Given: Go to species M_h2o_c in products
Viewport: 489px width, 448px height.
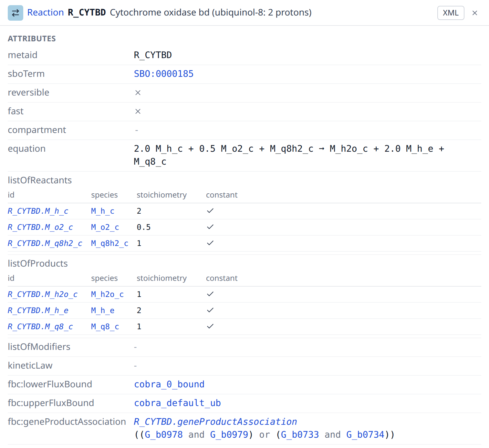Looking at the screenshot, I should 107,294.
